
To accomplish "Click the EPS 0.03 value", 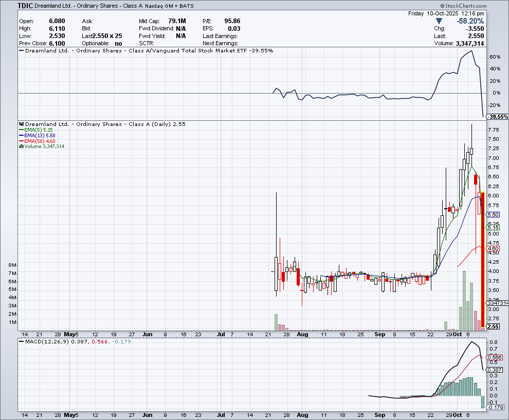I will pos(234,29).
